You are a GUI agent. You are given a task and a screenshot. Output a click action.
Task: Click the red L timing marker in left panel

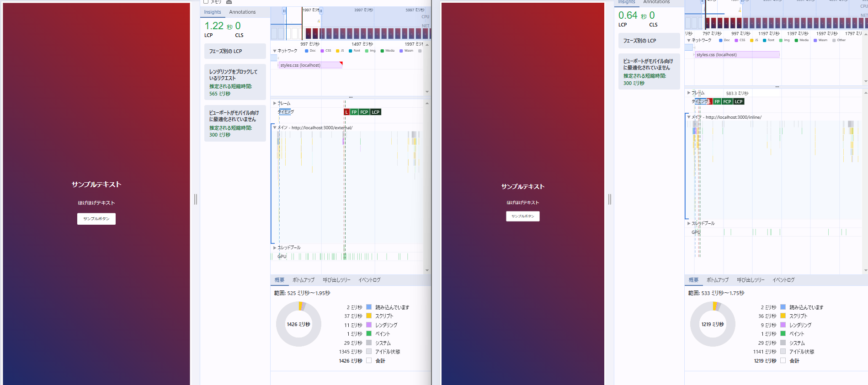point(346,112)
